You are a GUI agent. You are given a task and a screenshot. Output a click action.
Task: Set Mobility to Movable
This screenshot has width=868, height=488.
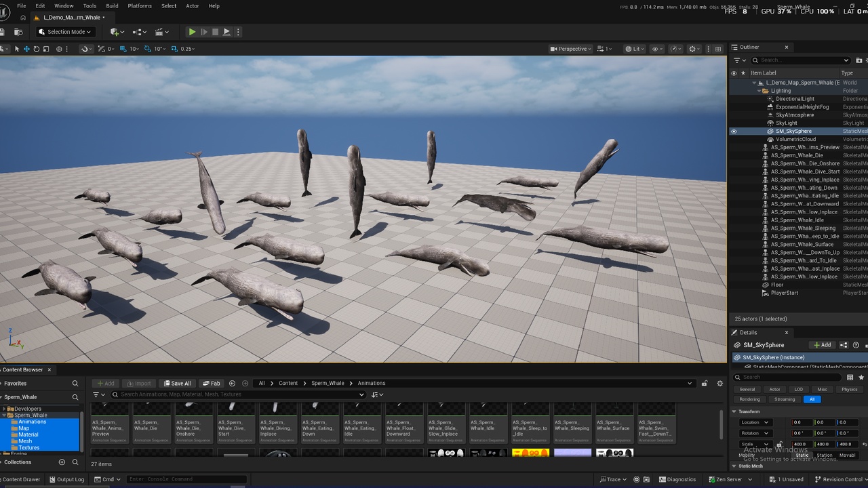pos(848,455)
